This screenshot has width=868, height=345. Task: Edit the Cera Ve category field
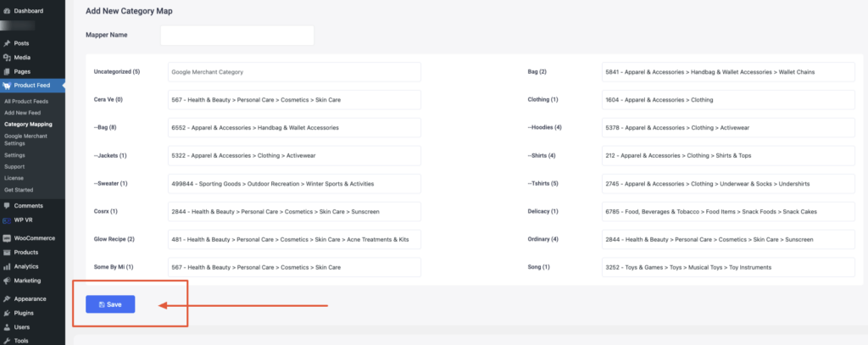coord(294,100)
